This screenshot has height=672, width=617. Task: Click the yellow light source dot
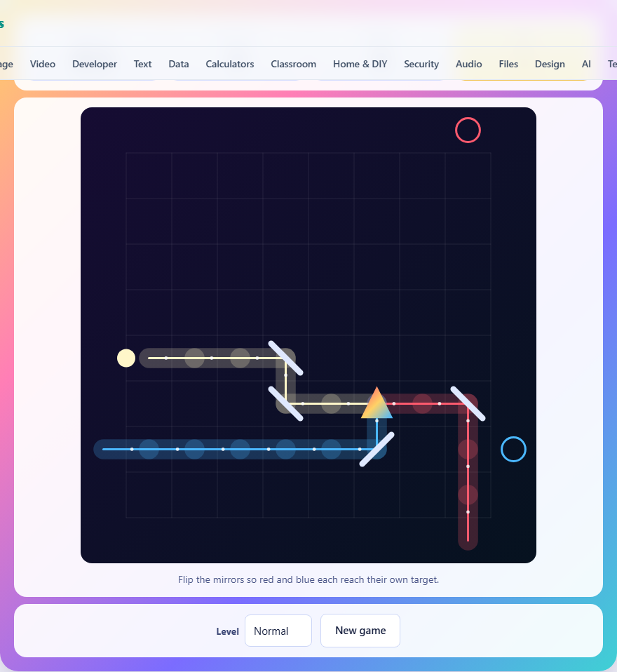pyautogui.click(x=126, y=358)
